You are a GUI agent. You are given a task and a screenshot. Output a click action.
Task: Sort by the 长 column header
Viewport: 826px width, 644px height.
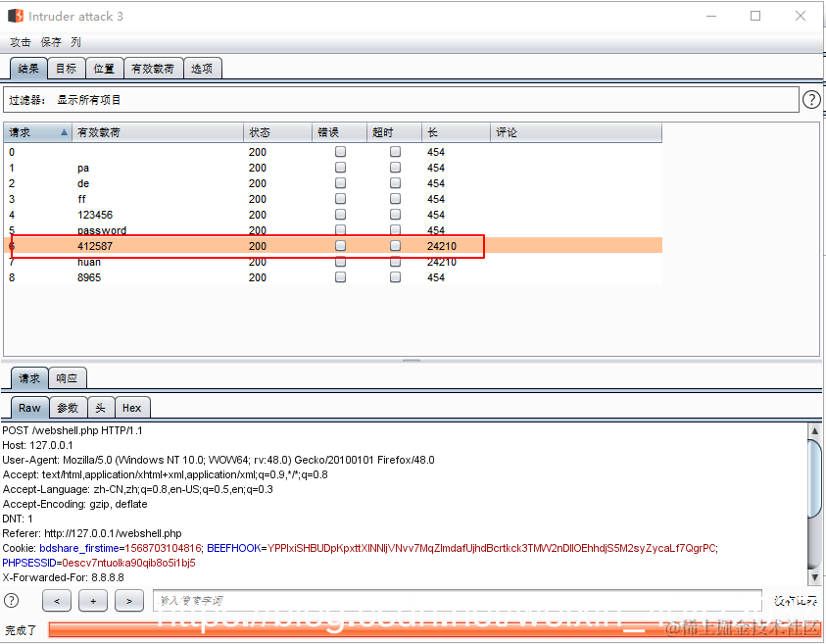(x=457, y=132)
